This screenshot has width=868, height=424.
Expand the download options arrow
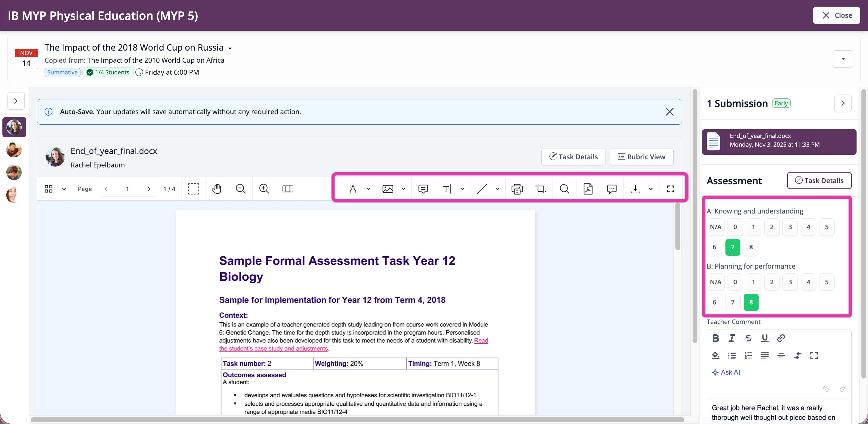651,189
